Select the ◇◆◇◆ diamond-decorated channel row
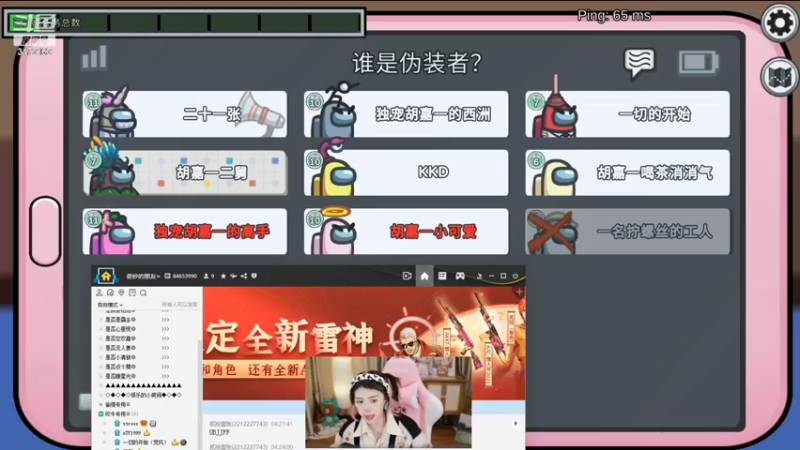800x450 pixels. [143, 395]
